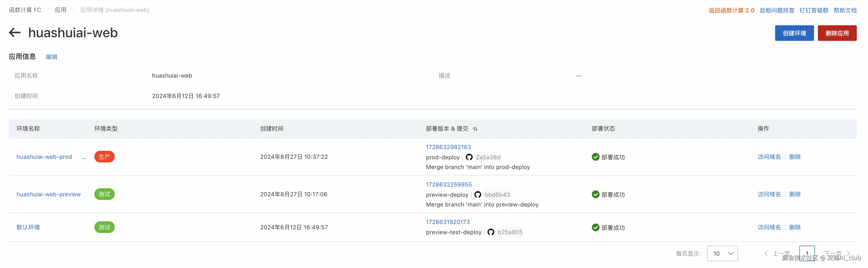The height and width of the screenshot is (268, 868).
Task: Click success check icon in 默认环境 row
Action: click(x=595, y=228)
